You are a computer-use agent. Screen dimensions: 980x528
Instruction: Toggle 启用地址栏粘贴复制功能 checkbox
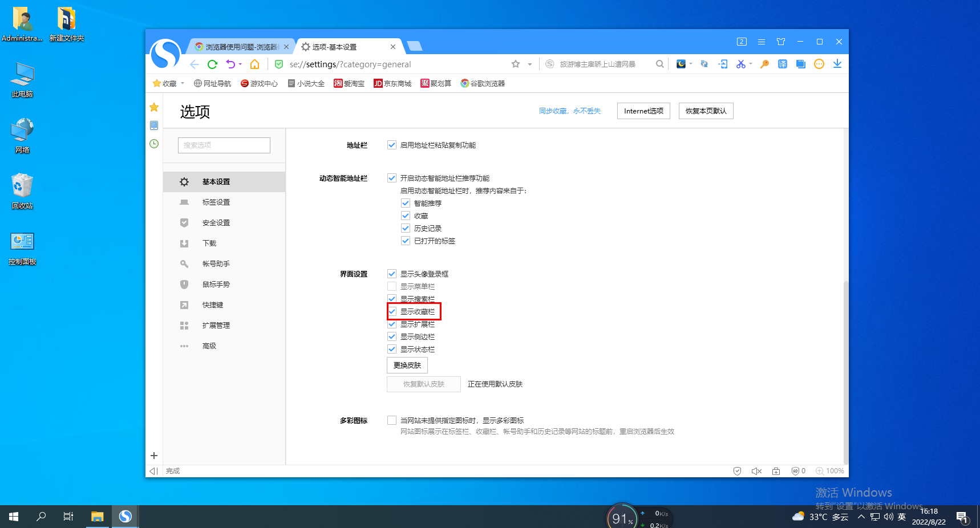pos(392,145)
